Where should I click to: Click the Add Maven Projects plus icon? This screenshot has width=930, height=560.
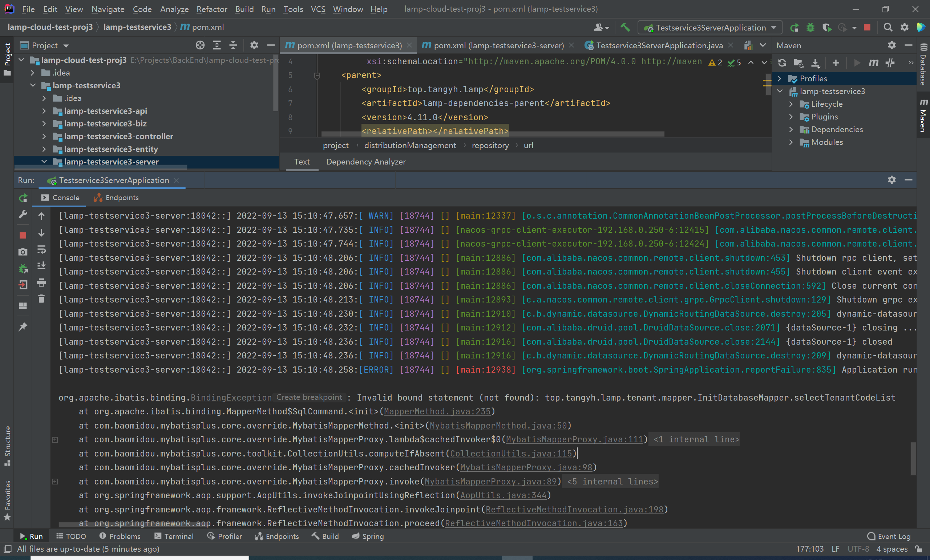[x=836, y=62]
